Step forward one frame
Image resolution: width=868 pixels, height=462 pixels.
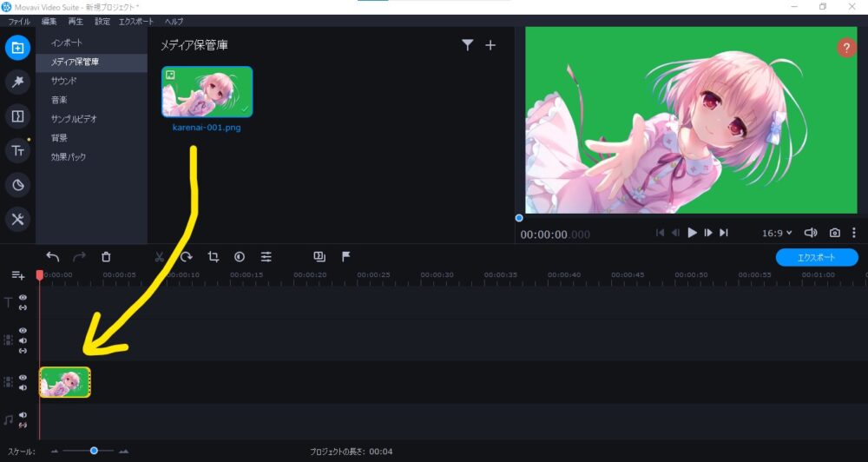pyautogui.click(x=708, y=233)
